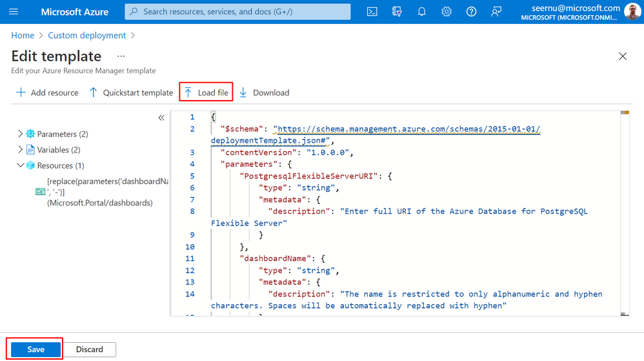
Task: Open the help question mark menu
Action: coord(471,12)
